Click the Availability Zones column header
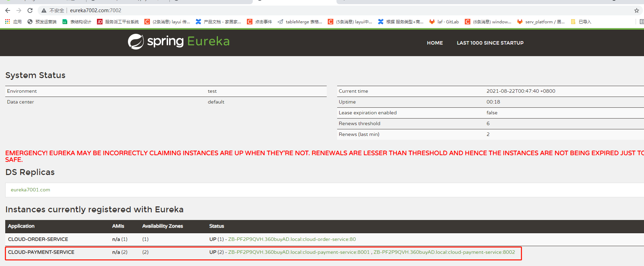 [162, 226]
